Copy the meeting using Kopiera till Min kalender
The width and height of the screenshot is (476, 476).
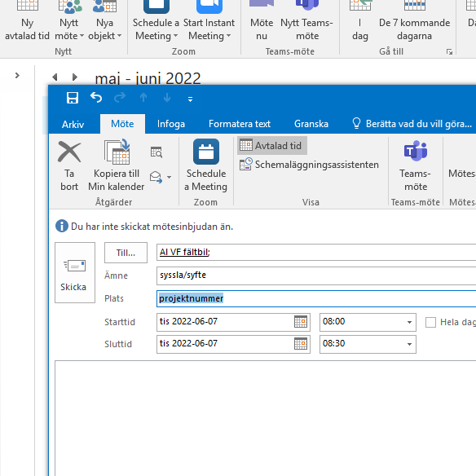(x=117, y=165)
